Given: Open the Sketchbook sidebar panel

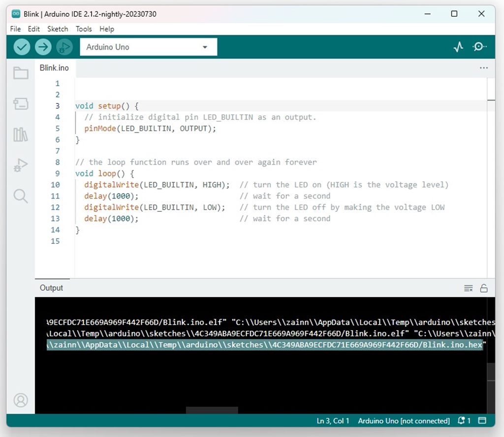Looking at the screenshot, I should 20,72.
